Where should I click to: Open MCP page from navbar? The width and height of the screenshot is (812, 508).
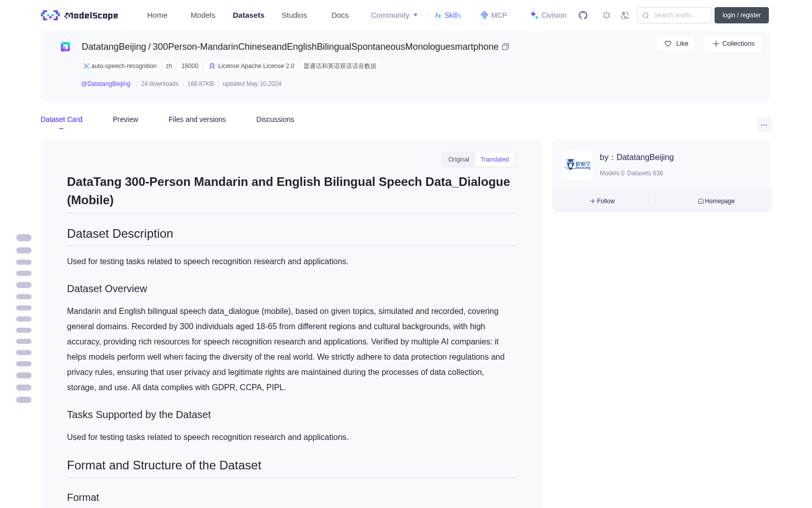(x=493, y=15)
